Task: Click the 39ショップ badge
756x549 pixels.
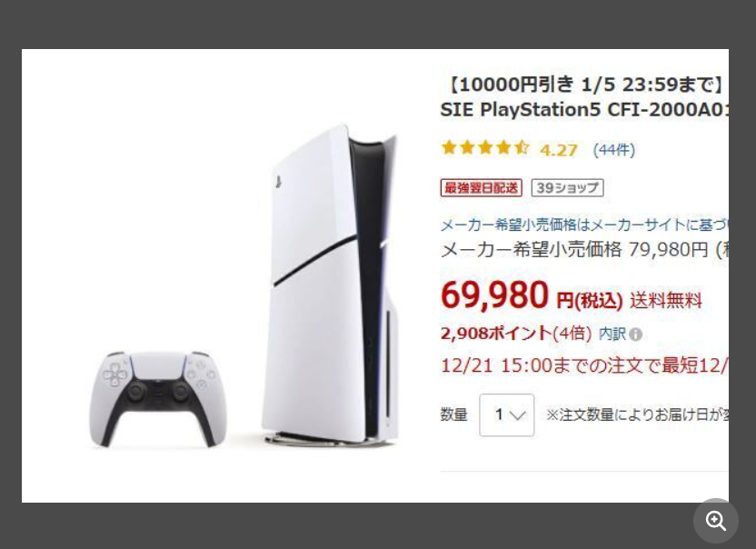Action: 568,187
